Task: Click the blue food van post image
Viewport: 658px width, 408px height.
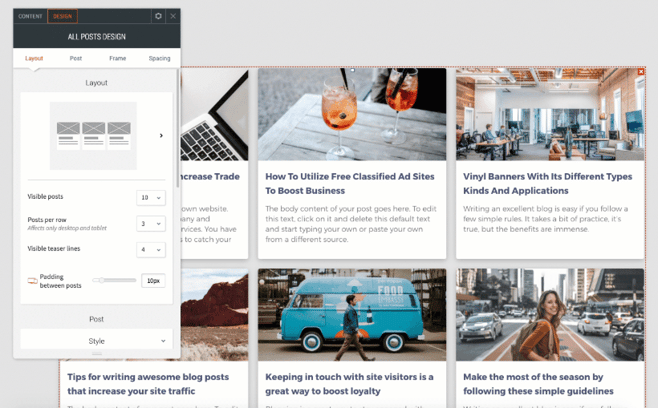Action: pos(351,314)
